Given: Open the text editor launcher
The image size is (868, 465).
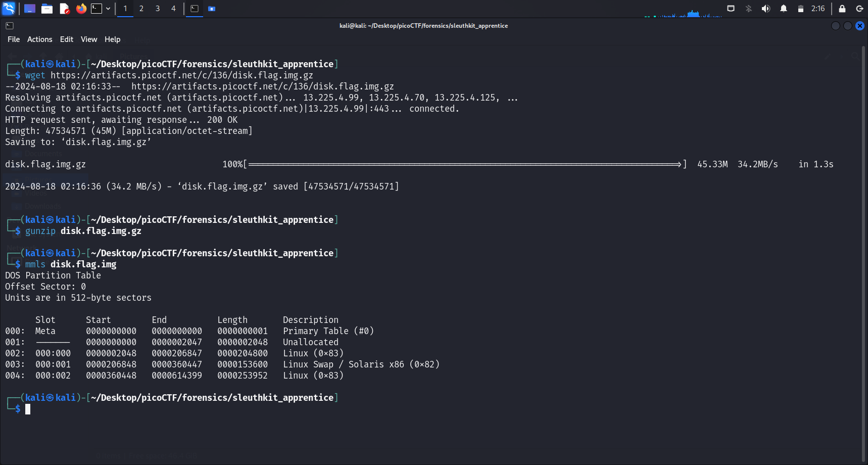Looking at the screenshot, I should coord(64,9).
